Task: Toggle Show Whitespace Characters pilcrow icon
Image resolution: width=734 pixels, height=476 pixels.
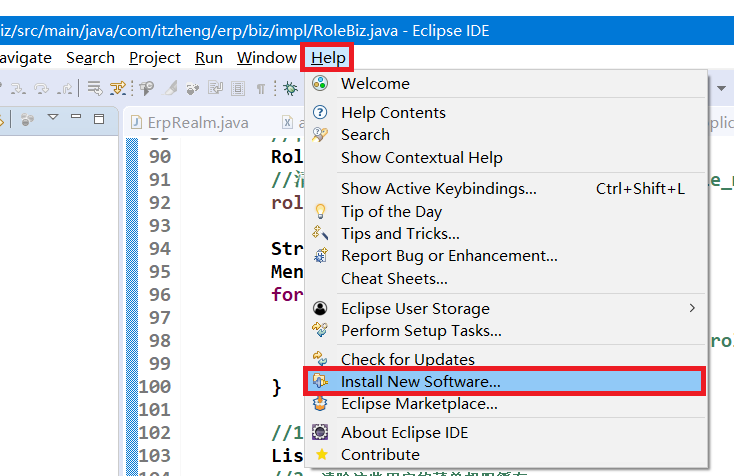Action: (261, 88)
